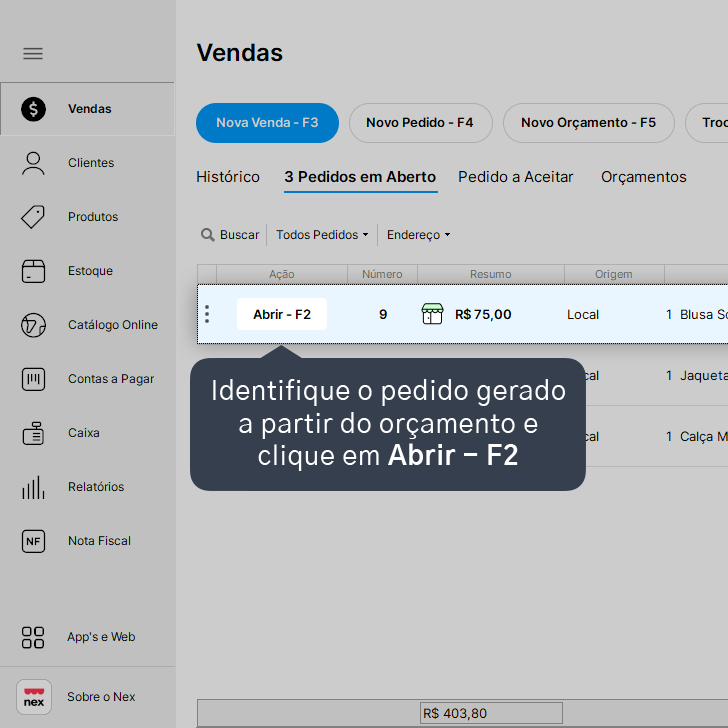Open the Vendas sidebar item
Viewport: 728px width, 728px height.
click(87, 109)
